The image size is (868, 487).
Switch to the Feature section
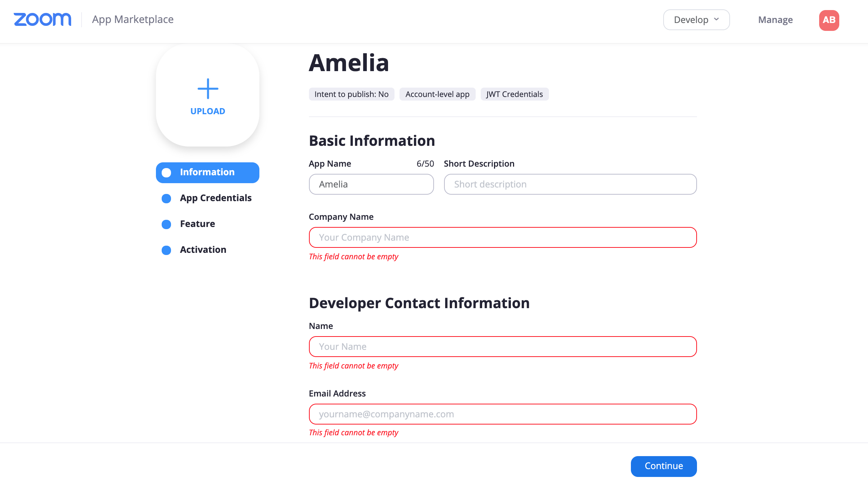[x=197, y=224]
